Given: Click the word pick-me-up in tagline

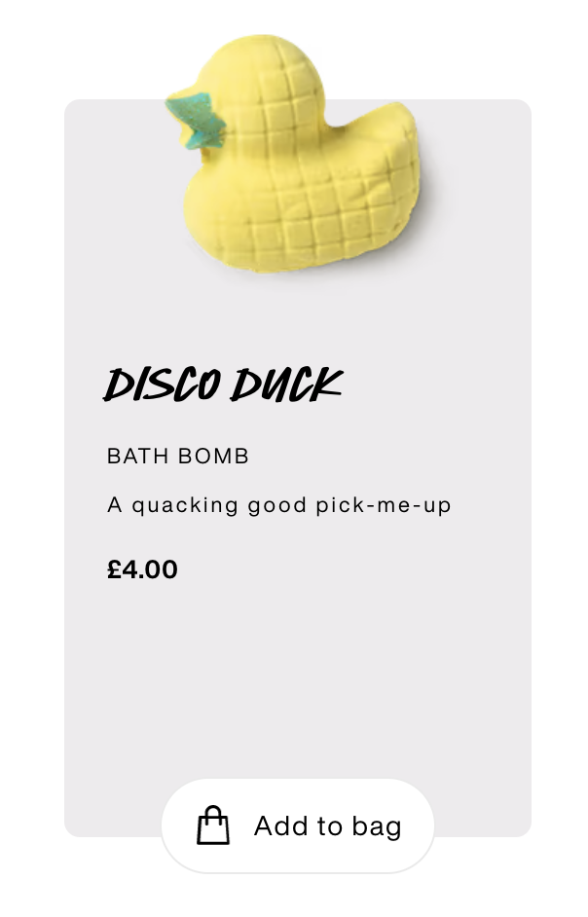Looking at the screenshot, I should pos(384,506).
